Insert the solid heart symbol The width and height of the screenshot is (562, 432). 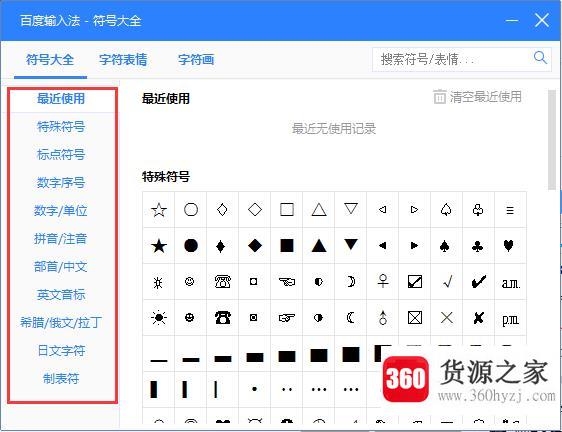pos(509,246)
